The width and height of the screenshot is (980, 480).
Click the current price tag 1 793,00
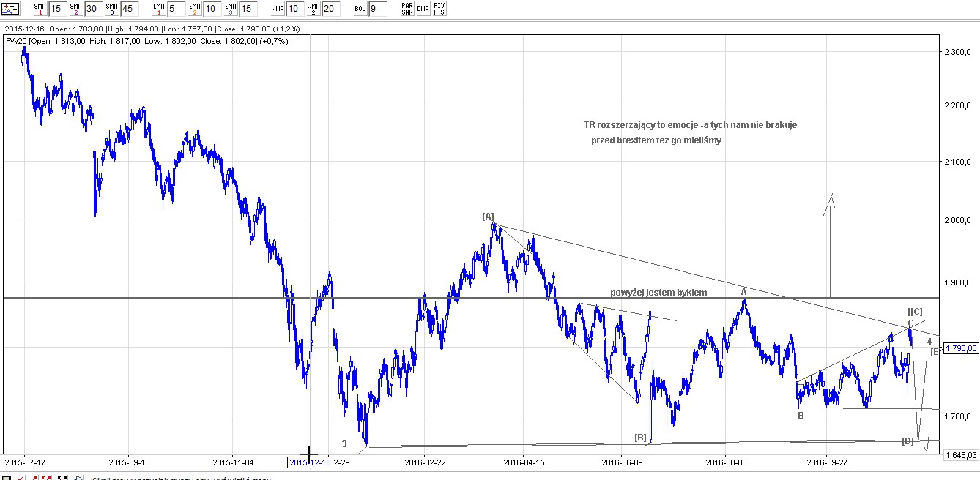coord(959,348)
